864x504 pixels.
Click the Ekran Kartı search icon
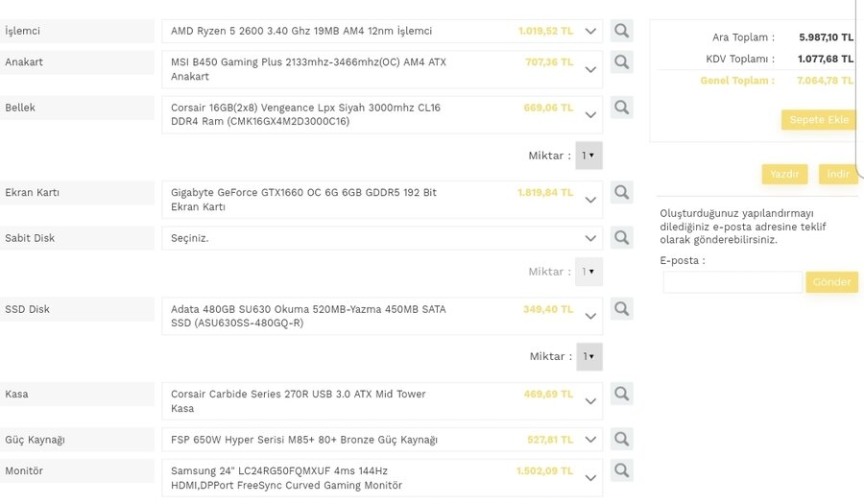click(x=621, y=192)
